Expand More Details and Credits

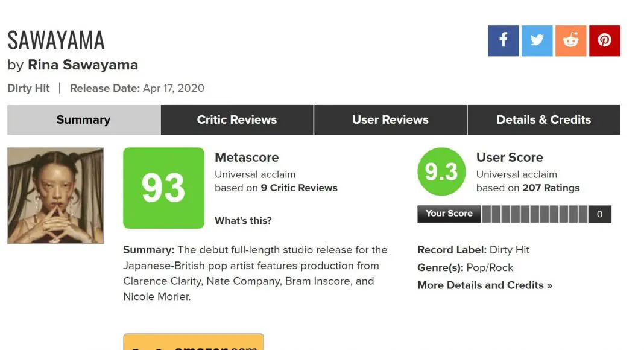click(x=485, y=285)
